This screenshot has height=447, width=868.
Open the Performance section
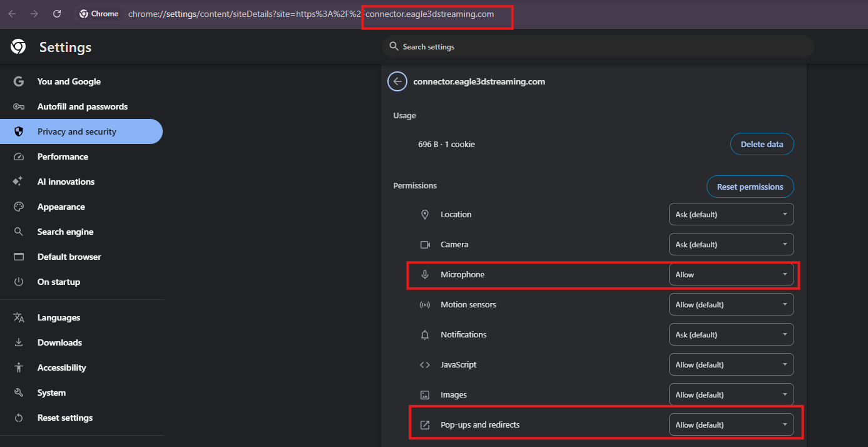[81, 157]
